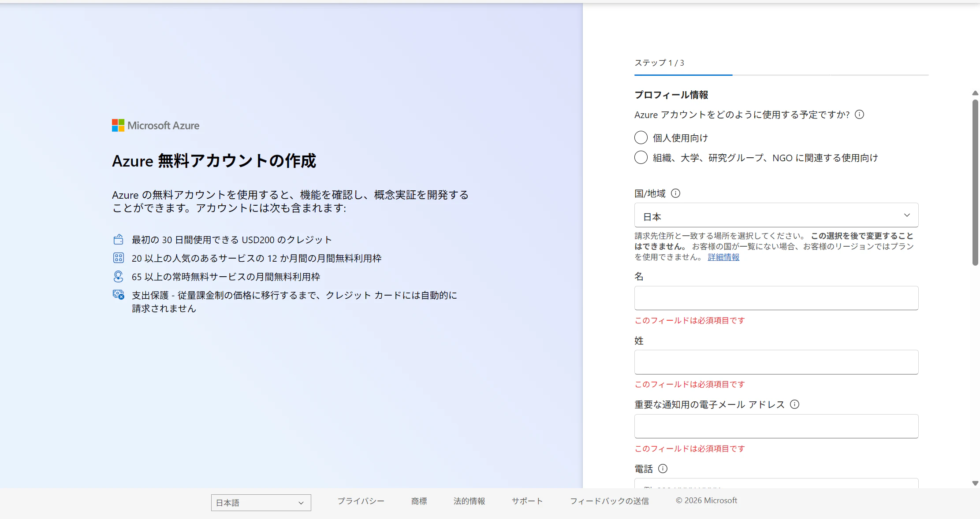This screenshot has width=980, height=519.
Task: Click the form scrollbar up arrow
Action: [x=975, y=93]
